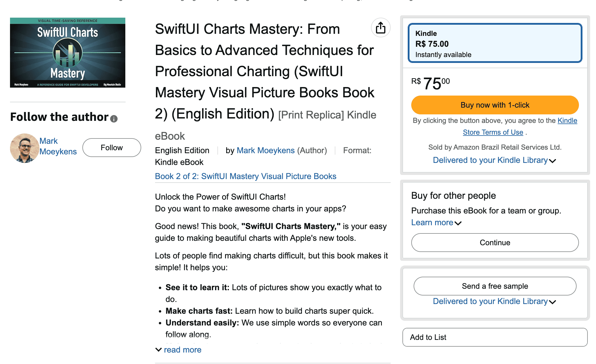Click the Continue button for group purchase
Viewport: 596px width, 364px height.
495,243
